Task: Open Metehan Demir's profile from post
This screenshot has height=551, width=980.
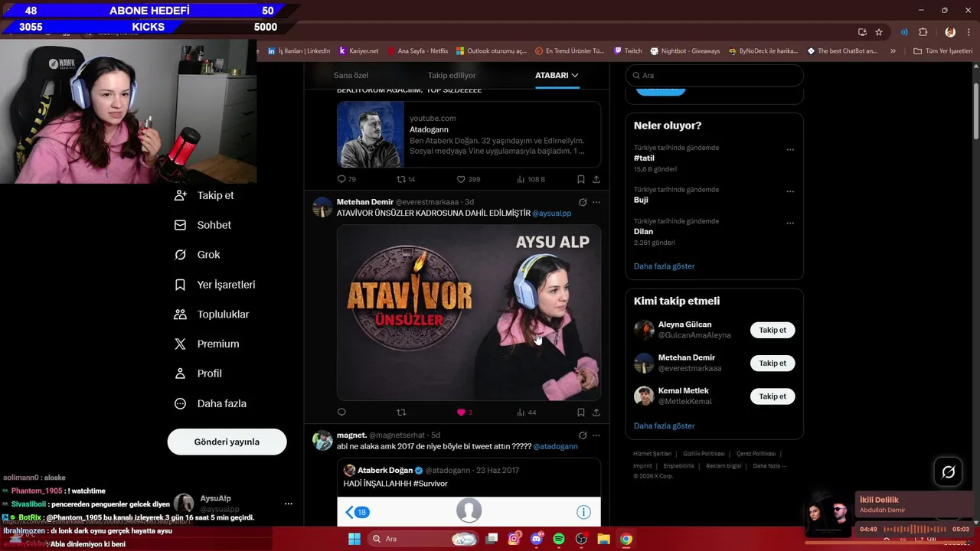Action: [x=365, y=202]
